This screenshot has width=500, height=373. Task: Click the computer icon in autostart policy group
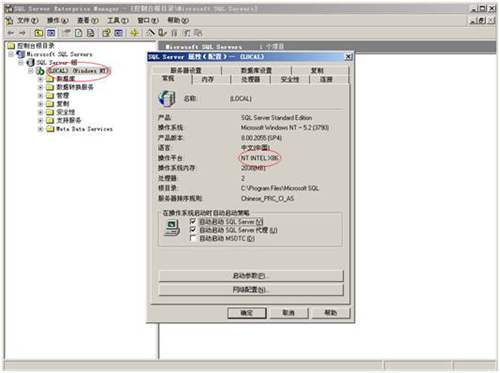[x=172, y=229]
